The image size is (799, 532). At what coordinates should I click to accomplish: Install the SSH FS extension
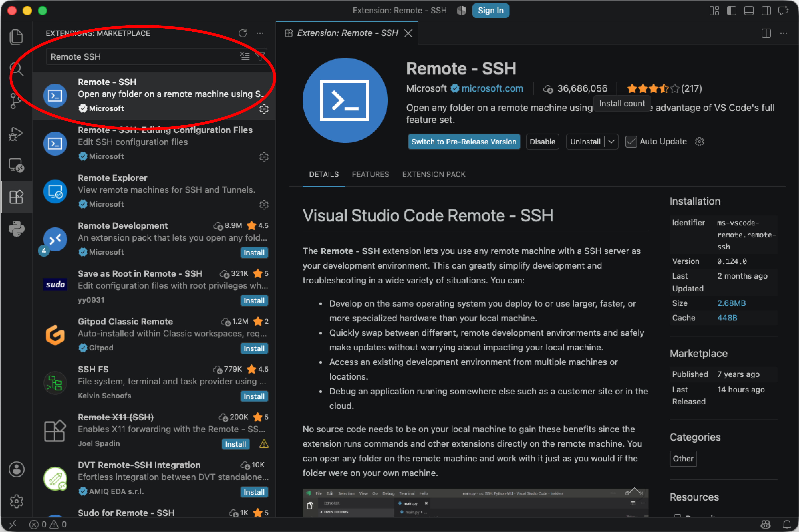point(254,396)
